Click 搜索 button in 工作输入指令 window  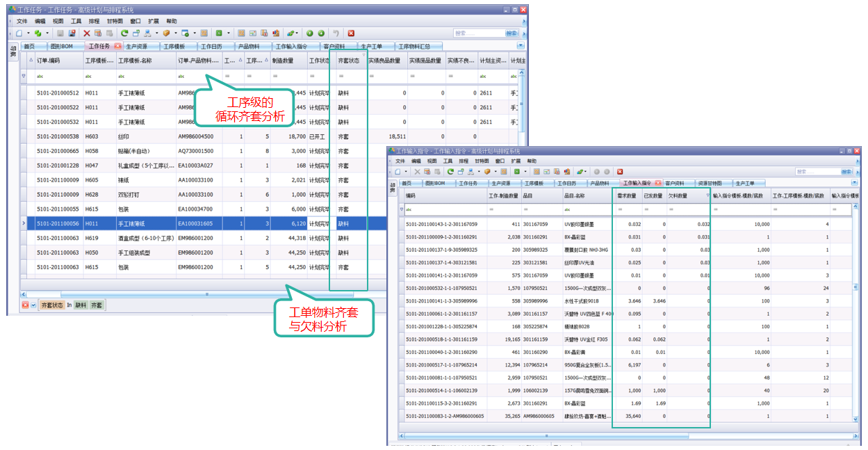[846, 171]
